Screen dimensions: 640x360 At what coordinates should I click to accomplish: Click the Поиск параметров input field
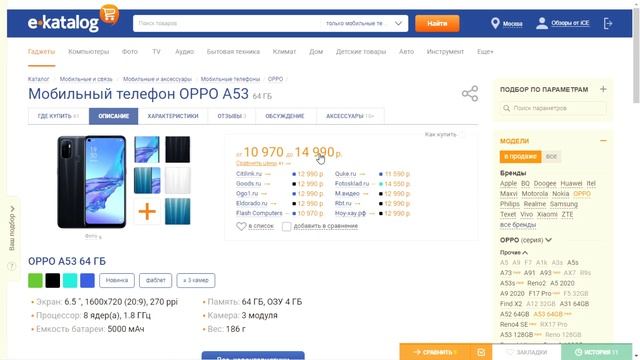pos(553,108)
